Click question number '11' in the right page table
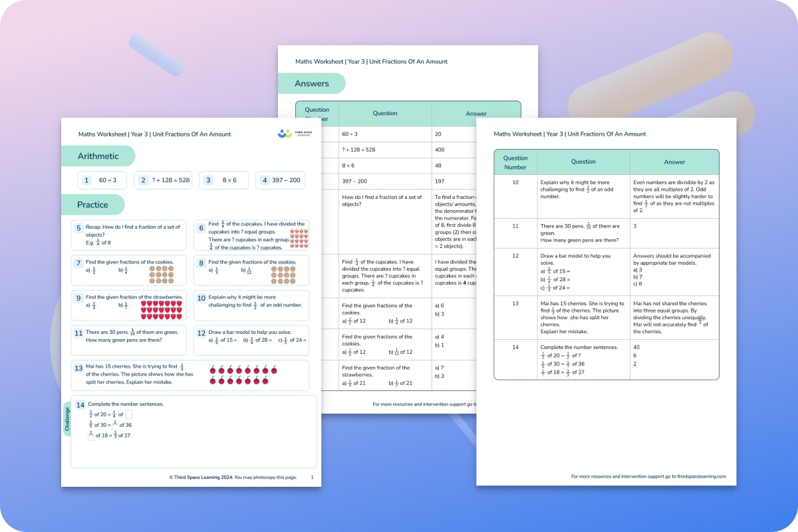 (515, 226)
